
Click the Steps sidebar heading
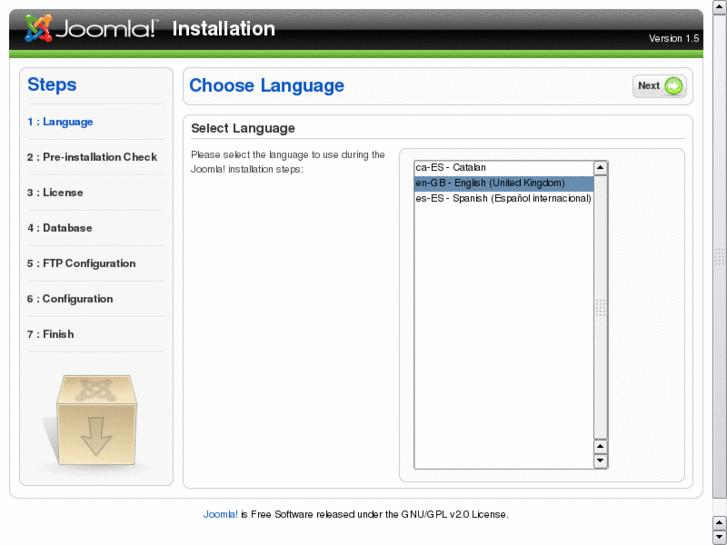point(52,84)
